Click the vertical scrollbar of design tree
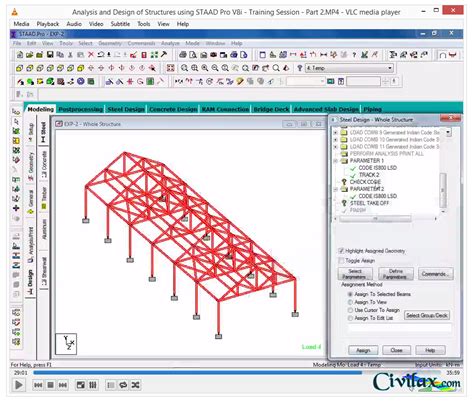This screenshot has height=408, width=474. pyautogui.click(x=443, y=191)
